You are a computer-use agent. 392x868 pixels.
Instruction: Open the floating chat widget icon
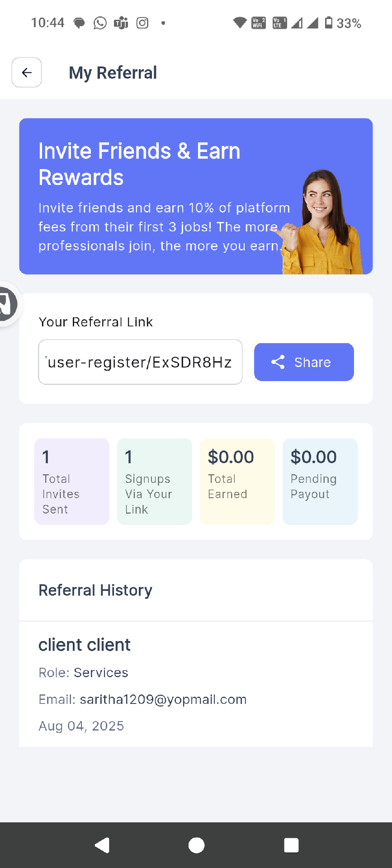pyautogui.click(x=7, y=304)
